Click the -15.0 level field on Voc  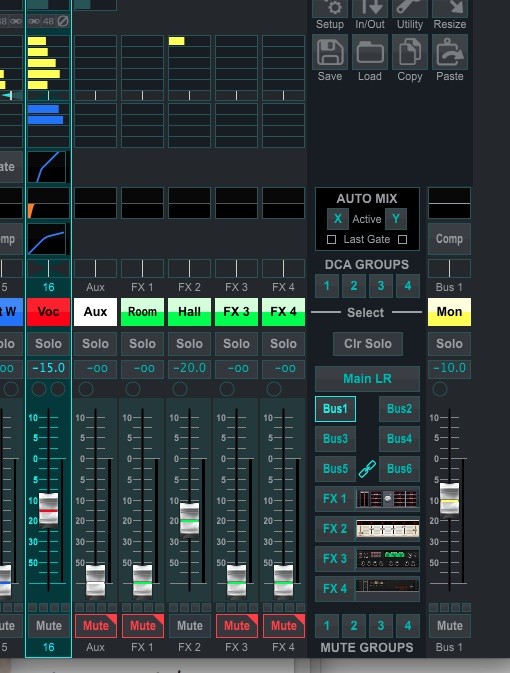49,369
